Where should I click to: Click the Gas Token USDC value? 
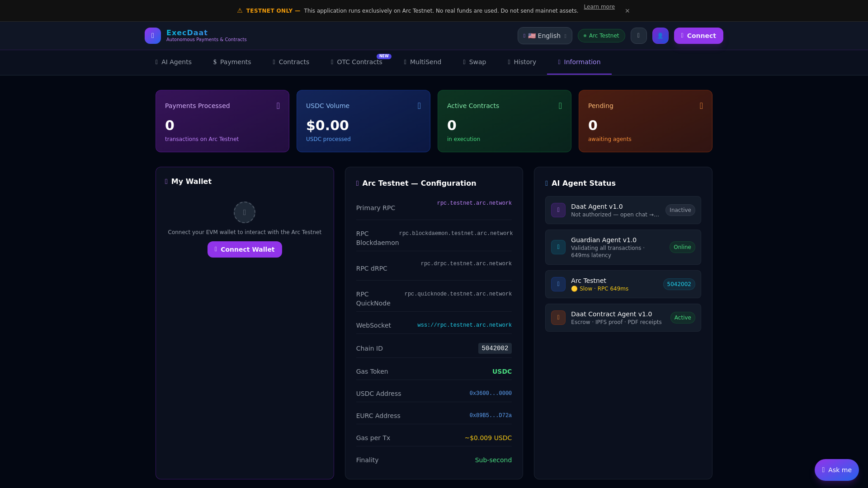point(502,371)
